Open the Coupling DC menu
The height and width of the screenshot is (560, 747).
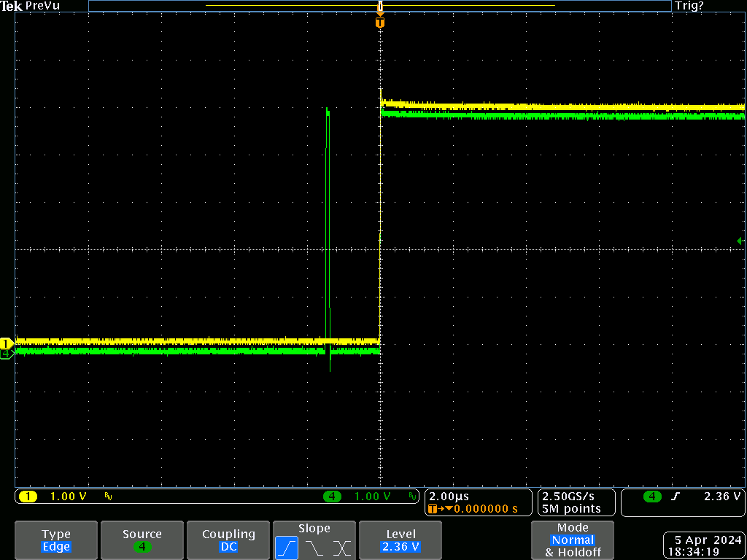click(x=228, y=540)
